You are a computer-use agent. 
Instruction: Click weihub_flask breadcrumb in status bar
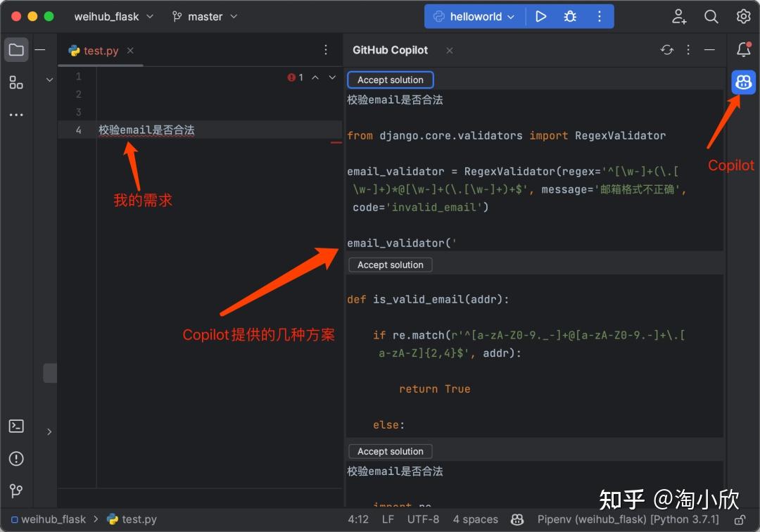tap(49, 519)
